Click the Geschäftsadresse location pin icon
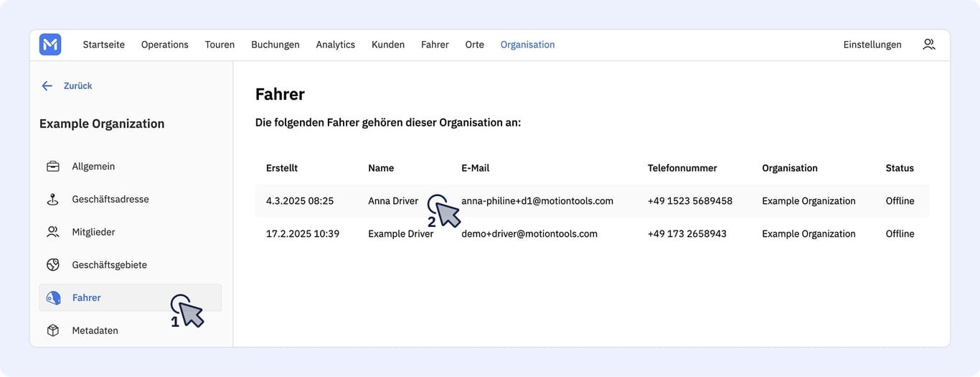980x377 pixels. [x=53, y=199]
